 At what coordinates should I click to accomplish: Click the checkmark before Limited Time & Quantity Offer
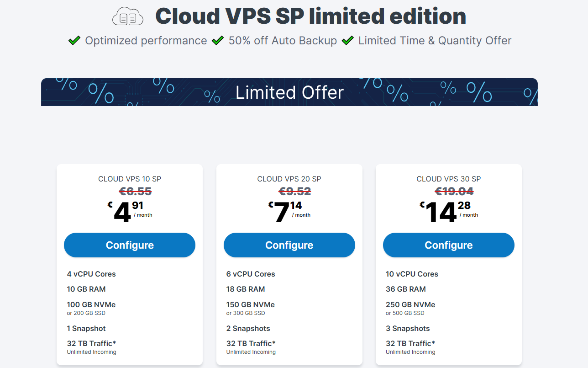[x=348, y=41]
